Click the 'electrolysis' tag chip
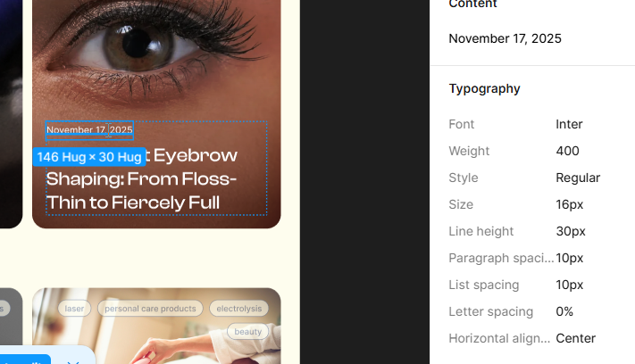The height and width of the screenshot is (364, 635). [239, 309]
